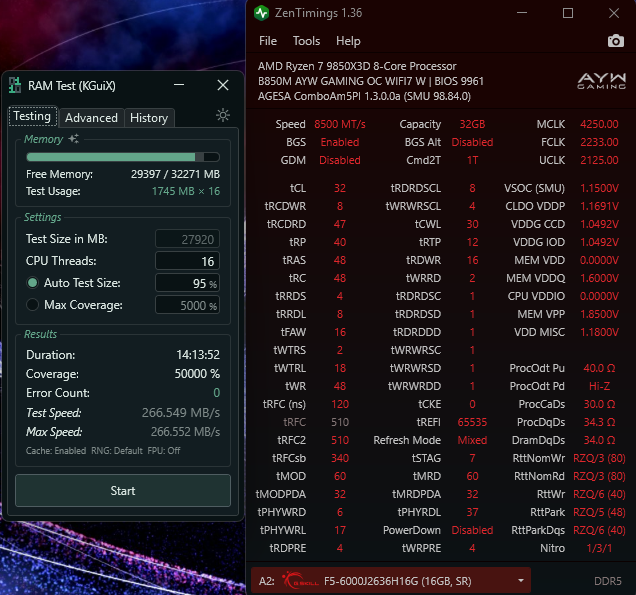Click the G.Skill logo in the module selector
Screen dimensions: 636x595
pos(301,580)
